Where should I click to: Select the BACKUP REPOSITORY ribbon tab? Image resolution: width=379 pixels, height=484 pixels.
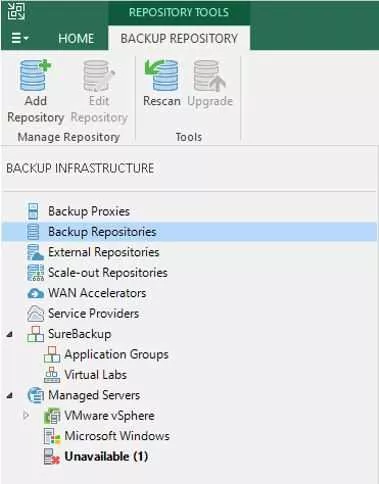coord(179,38)
